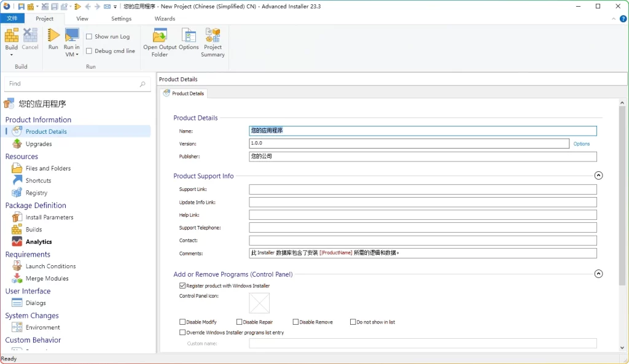
Task: Expand the Run in VM dropdown arrow
Action: coord(76,55)
